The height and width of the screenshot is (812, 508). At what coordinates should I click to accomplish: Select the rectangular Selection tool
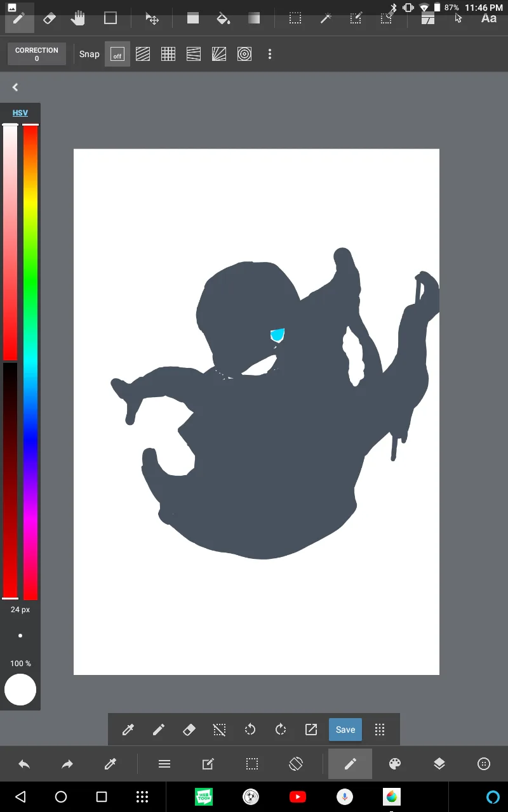point(295,18)
